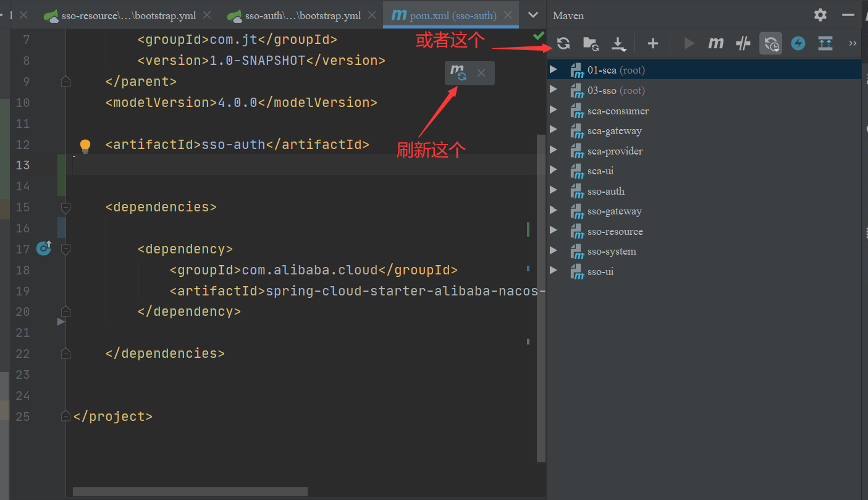Click the horizontal editor scrollbar

point(190,491)
